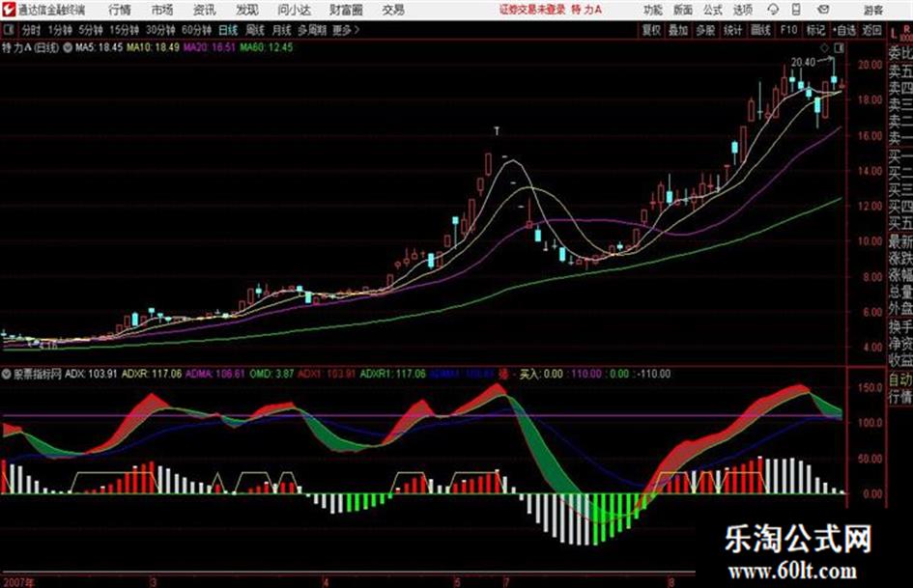
Task: Open the mail envelope icon
Action: (823, 10)
